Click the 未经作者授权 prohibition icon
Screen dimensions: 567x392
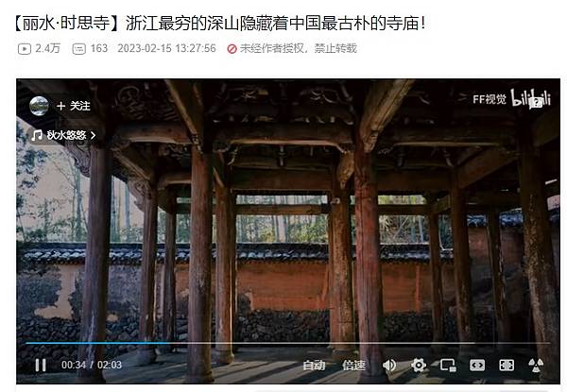click(232, 48)
